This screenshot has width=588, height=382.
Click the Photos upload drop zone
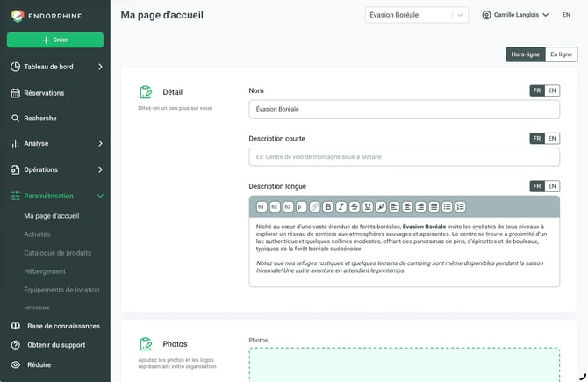coord(405,364)
